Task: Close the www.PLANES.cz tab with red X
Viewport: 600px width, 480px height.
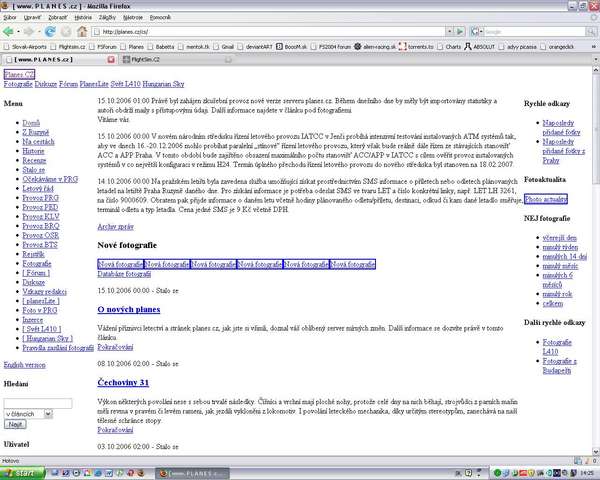Action: [111, 59]
